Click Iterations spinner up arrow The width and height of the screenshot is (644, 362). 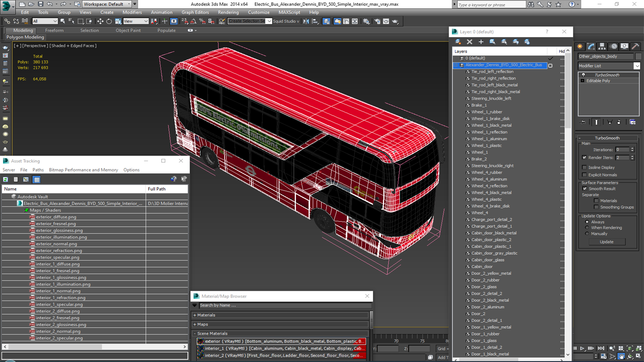632,148
